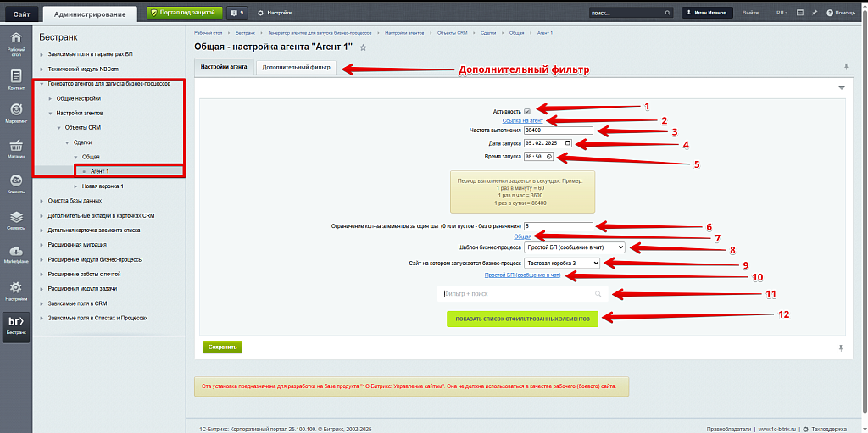Click the Ссылка на агент link
The image size is (868, 433).
pyautogui.click(x=521, y=121)
